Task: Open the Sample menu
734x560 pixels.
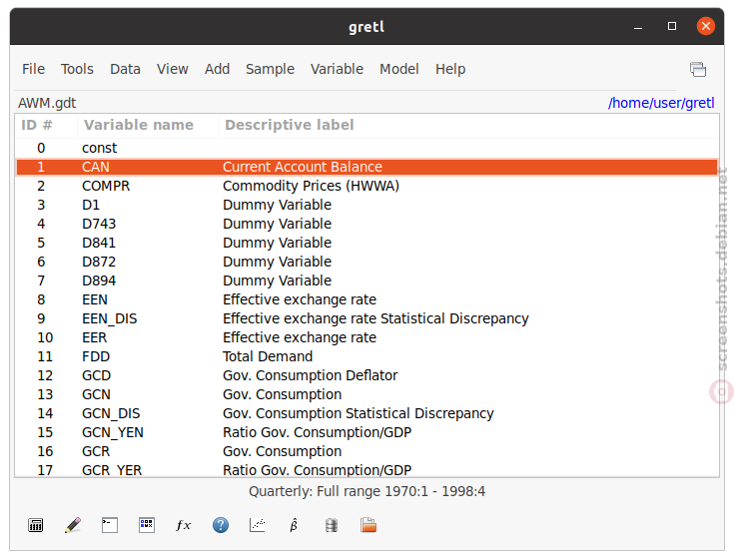Action: [270, 69]
